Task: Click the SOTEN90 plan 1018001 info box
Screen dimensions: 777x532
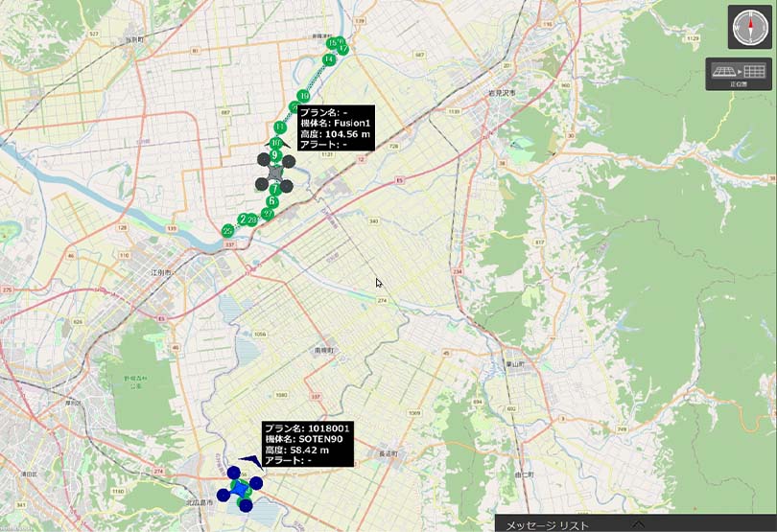Action: coord(309,444)
